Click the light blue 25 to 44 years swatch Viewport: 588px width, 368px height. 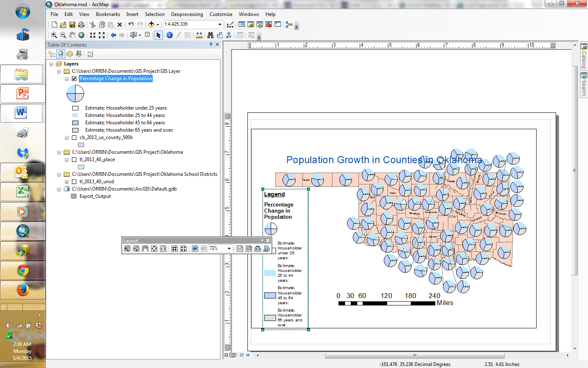point(75,116)
